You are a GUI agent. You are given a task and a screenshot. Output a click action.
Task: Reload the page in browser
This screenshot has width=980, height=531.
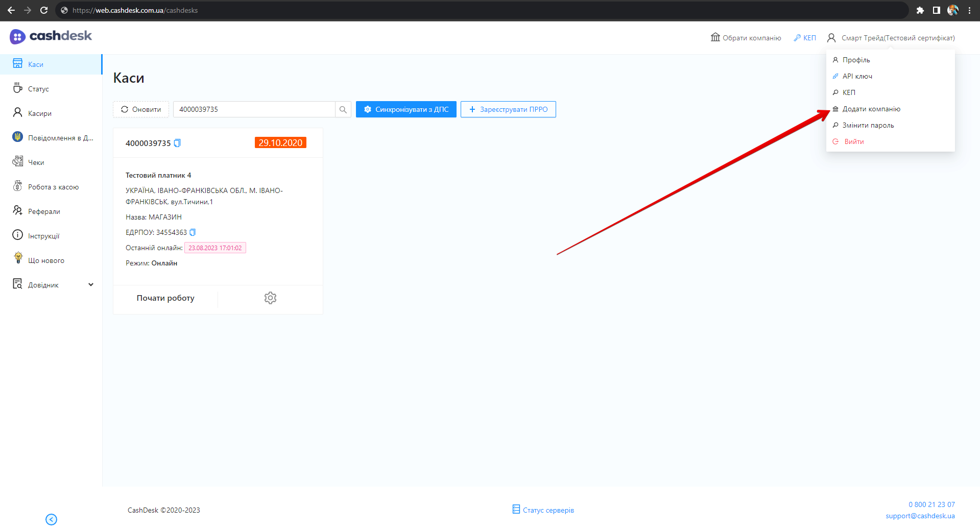pos(44,10)
